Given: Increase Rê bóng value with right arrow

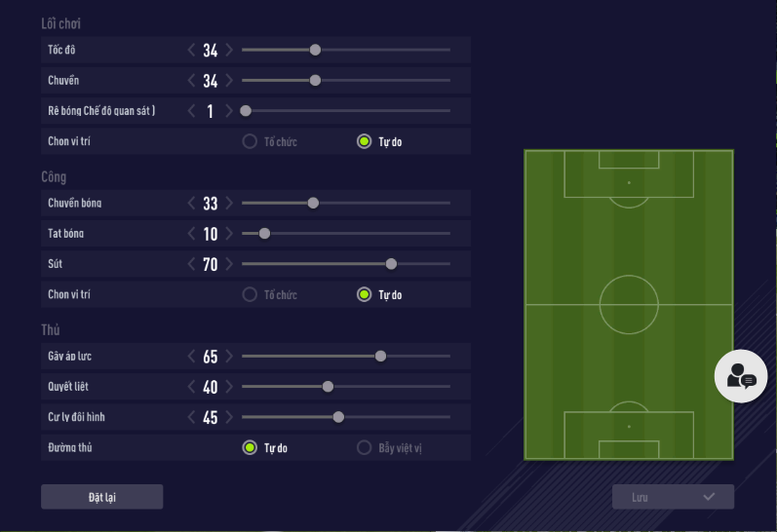Looking at the screenshot, I should 229,111.
